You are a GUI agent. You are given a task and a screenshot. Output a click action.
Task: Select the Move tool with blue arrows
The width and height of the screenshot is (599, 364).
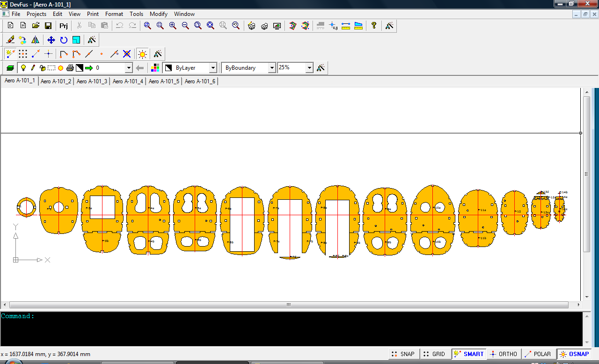[51, 40]
